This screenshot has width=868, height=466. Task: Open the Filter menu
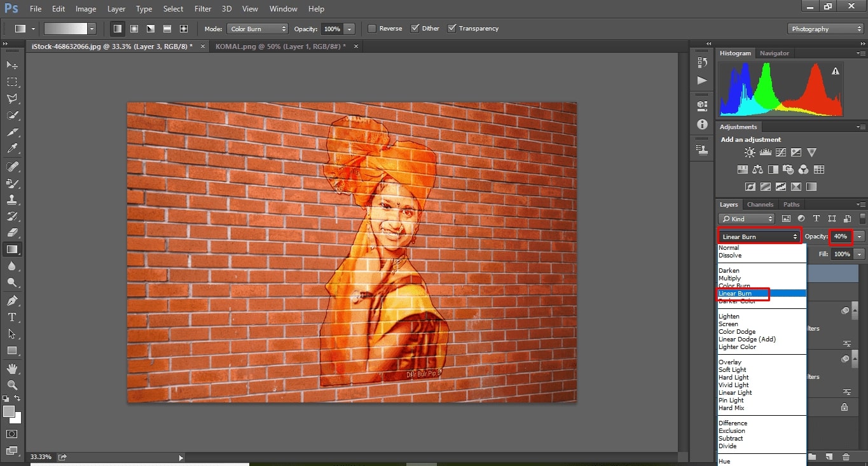coord(203,9)
